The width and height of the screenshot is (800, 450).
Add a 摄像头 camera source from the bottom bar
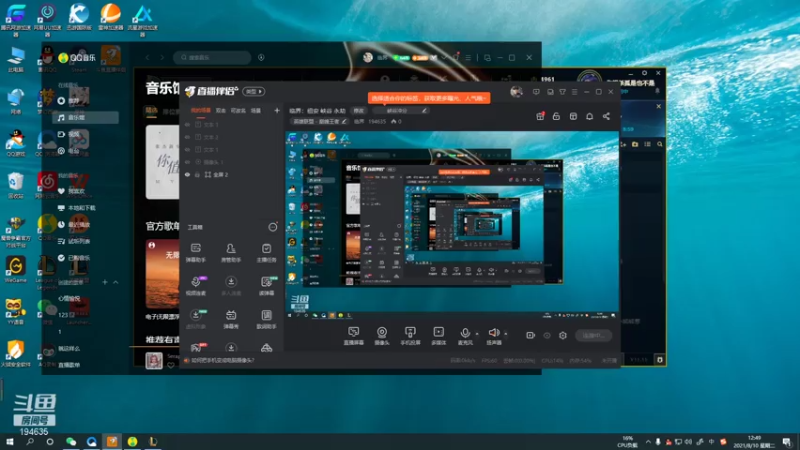coord(382,336)
